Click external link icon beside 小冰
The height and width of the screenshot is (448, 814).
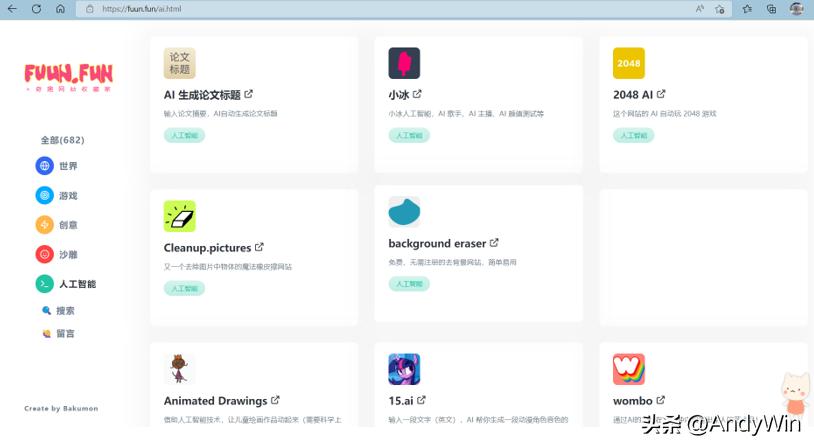click(417, 94)
